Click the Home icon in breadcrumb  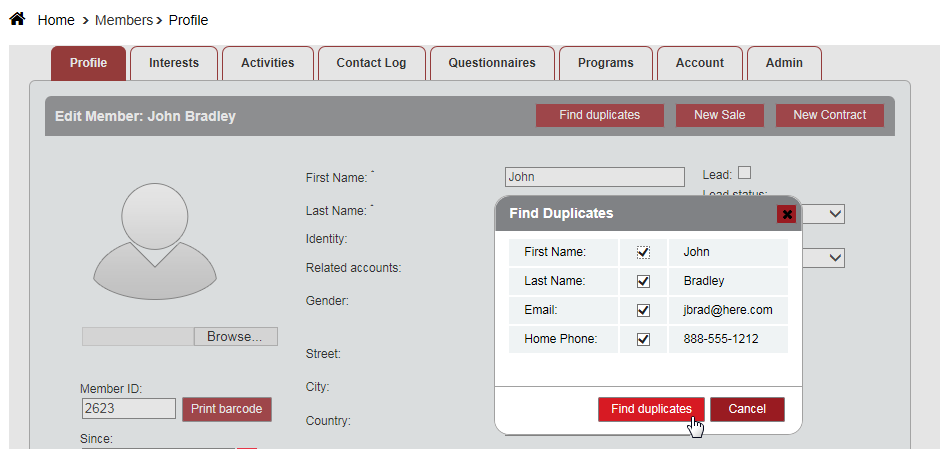click(x=17, y=19)
